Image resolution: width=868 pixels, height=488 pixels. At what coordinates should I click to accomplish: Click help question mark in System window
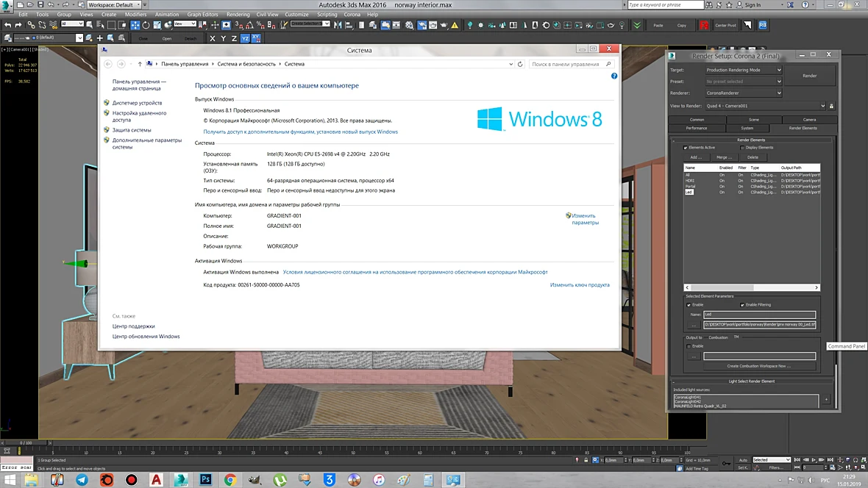(614, 76)
